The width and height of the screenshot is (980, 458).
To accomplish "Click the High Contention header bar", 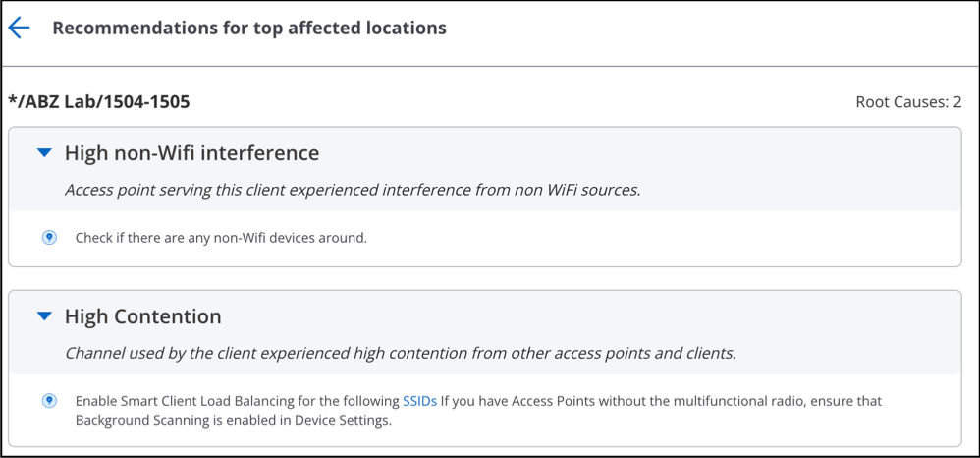I will 484,333.
